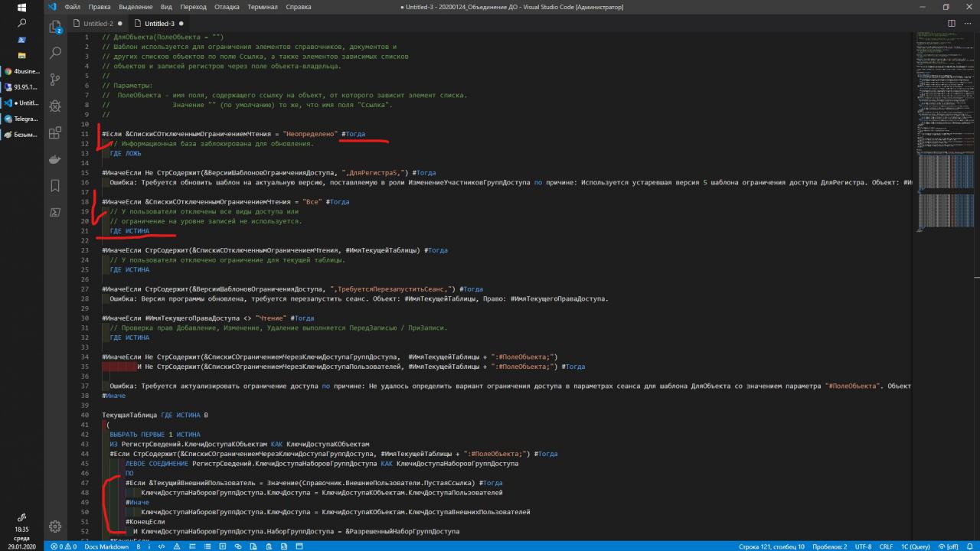Switch to Telegram window in taskbar
Image resolution: width=980 pixels, height=551 pixels.
pos(21,119)
